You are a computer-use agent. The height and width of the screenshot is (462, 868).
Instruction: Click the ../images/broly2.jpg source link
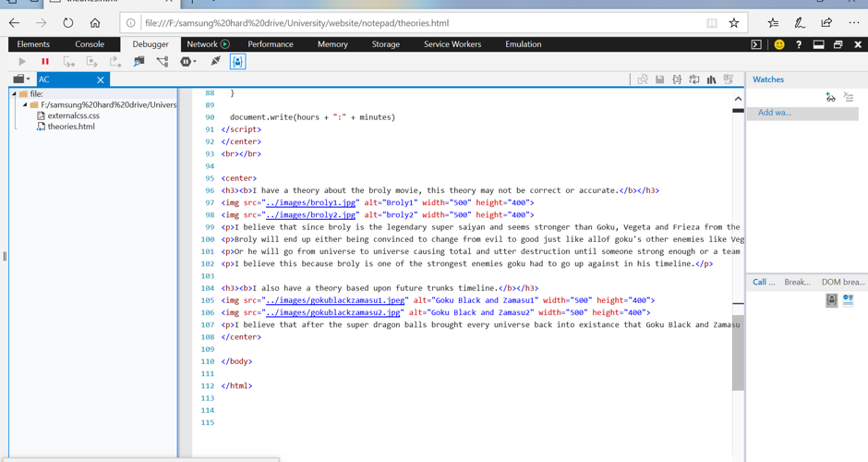coord(310,215)
